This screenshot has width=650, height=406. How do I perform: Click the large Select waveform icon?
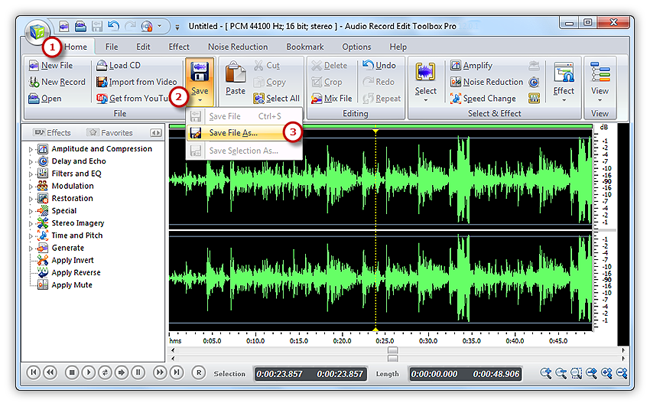coord(425,72)
